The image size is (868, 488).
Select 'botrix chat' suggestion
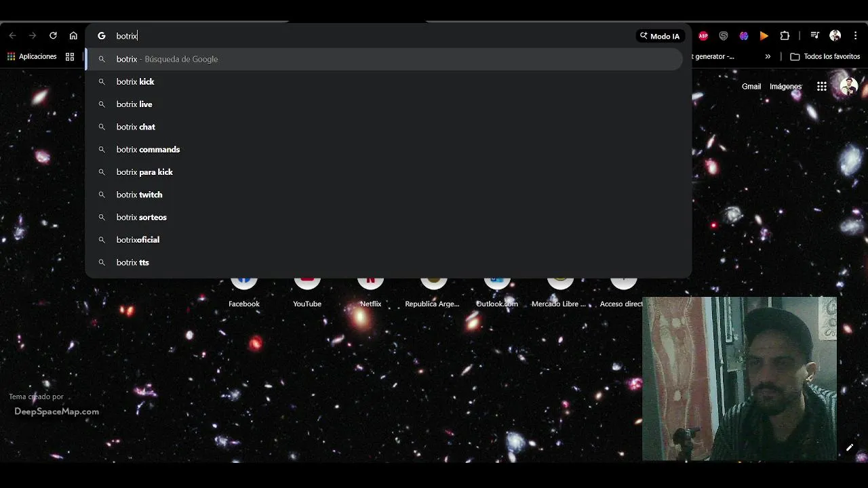pyautogui.click(x=384, y=127)
